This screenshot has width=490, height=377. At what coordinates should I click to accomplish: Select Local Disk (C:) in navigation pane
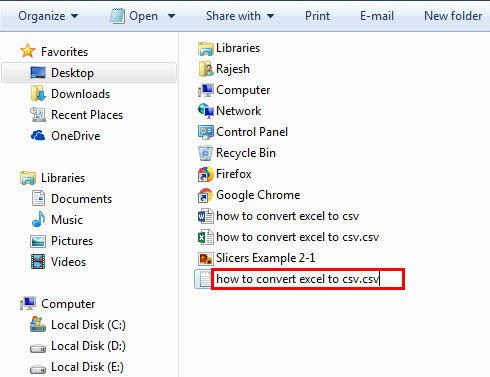[88, 325]
